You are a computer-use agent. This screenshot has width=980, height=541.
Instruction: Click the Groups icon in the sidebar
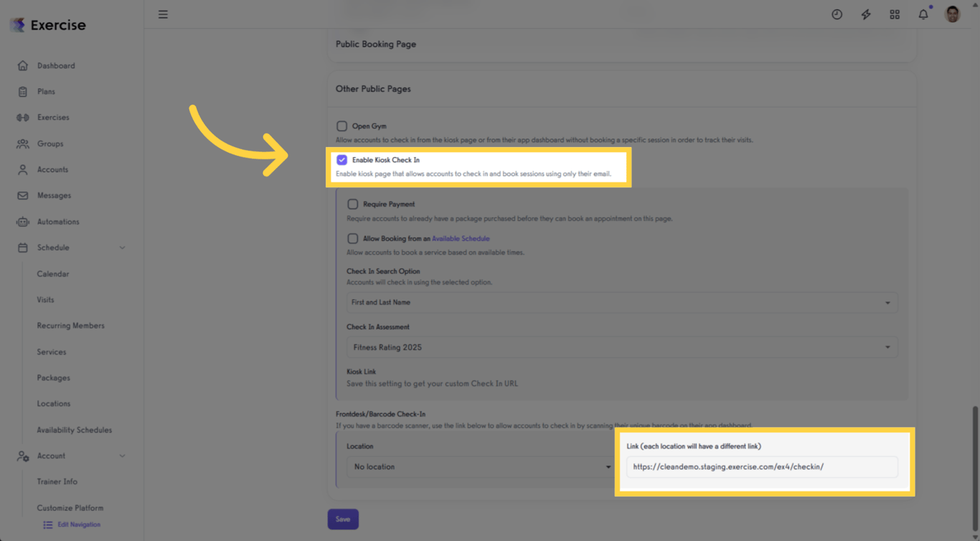click(x=21, y=144)
